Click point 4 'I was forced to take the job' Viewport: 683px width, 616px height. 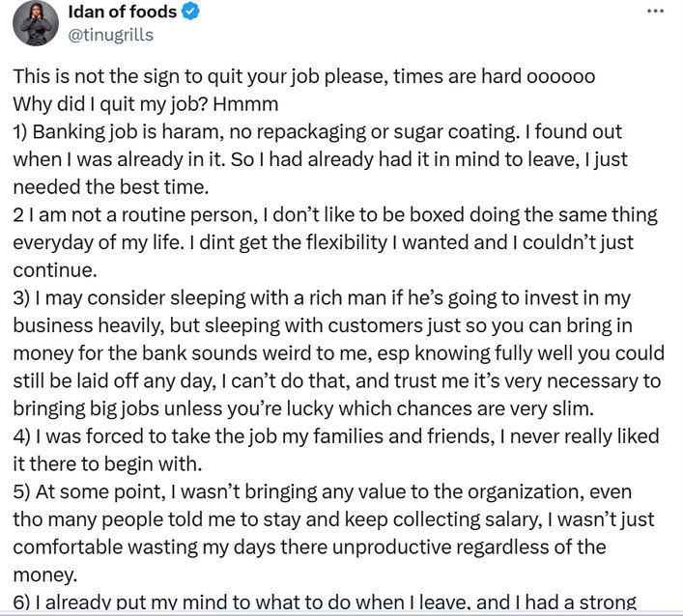click(336, 436)
